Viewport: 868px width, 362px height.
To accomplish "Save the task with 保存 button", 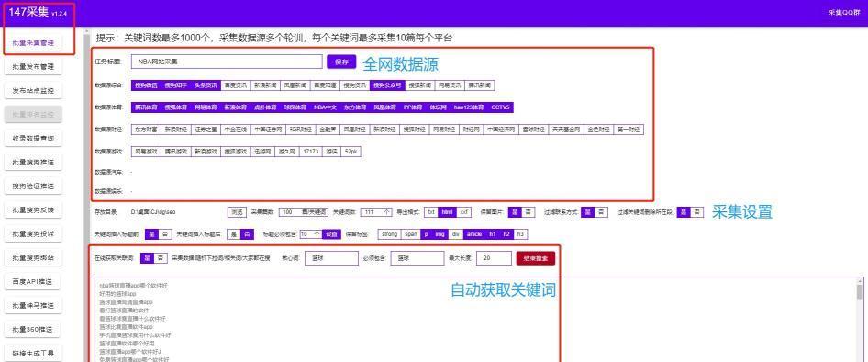I will [341, 62].
